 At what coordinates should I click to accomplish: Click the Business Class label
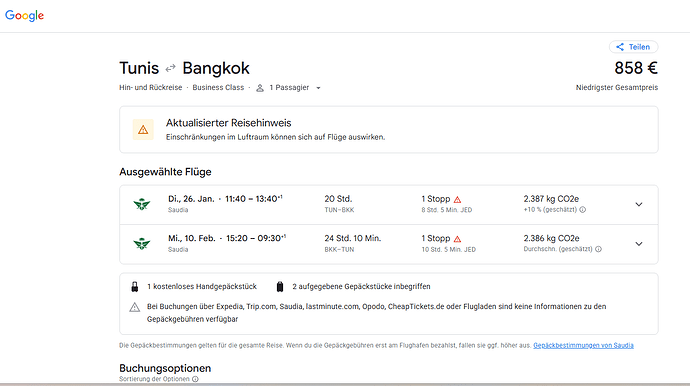click(x=218, y=88)
